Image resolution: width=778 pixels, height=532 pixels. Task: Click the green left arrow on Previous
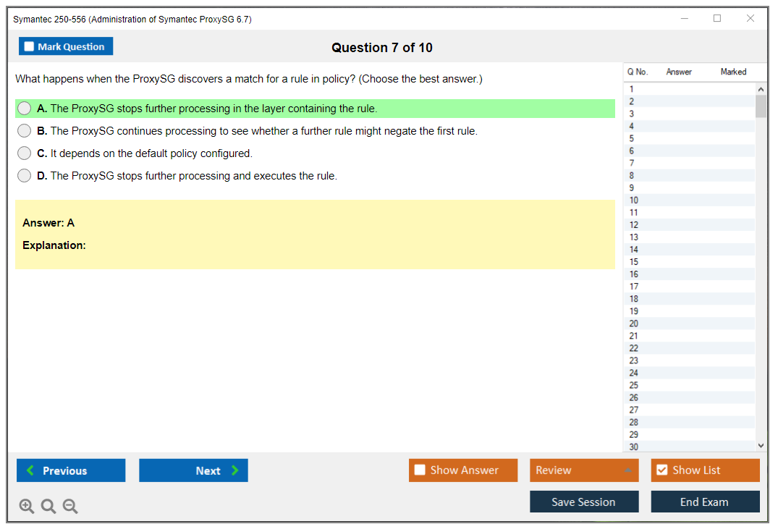(30, 470)
